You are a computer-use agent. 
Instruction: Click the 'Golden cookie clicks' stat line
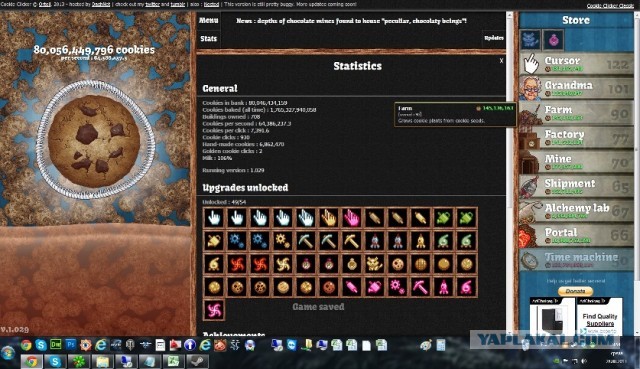coord(232,151)
